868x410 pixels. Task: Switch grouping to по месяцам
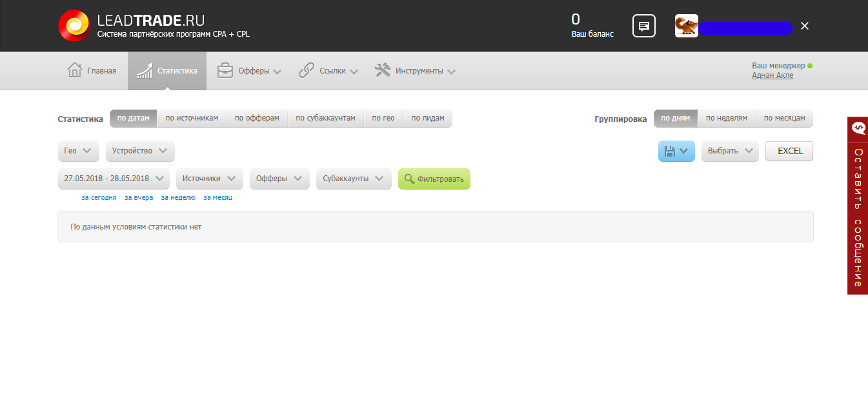coord(785,119)
